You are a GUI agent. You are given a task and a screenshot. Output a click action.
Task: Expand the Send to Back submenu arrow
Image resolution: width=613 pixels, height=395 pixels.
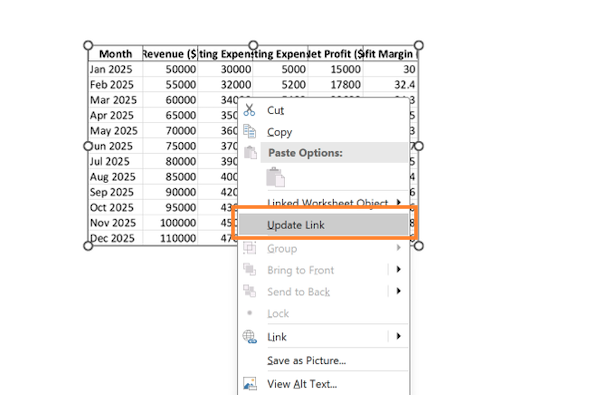[398, 291]
